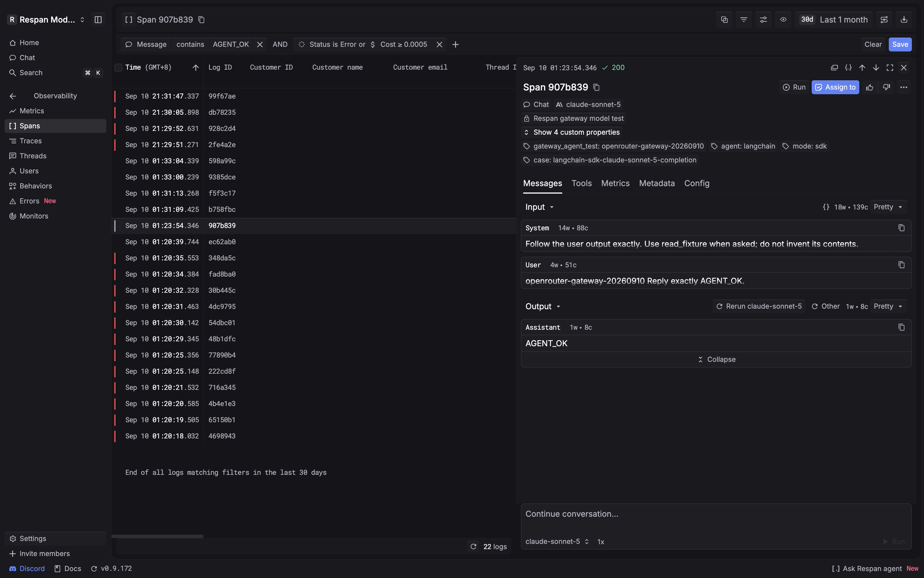Open the Metadata tab
Viewport: 924px width, 578px height.
(657, 184)
